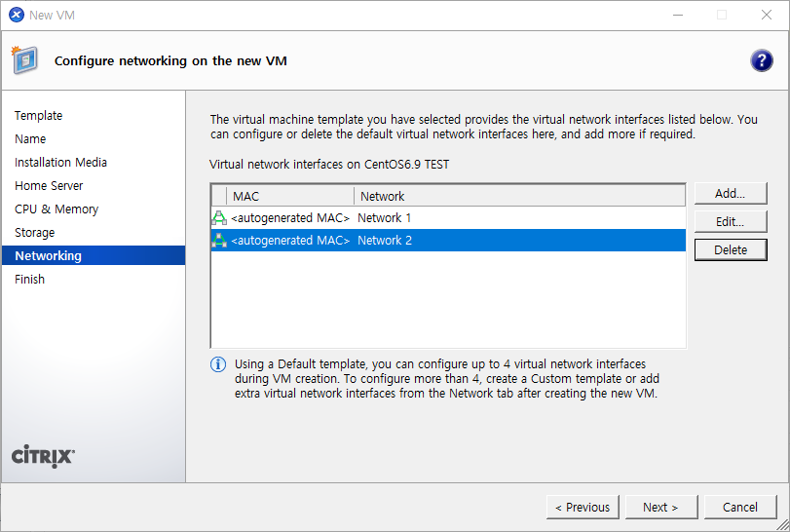Switch to the CPU & Memory step
Viewport: 790px width, 532px height.
pyautogui.click(x=56, y=209)
